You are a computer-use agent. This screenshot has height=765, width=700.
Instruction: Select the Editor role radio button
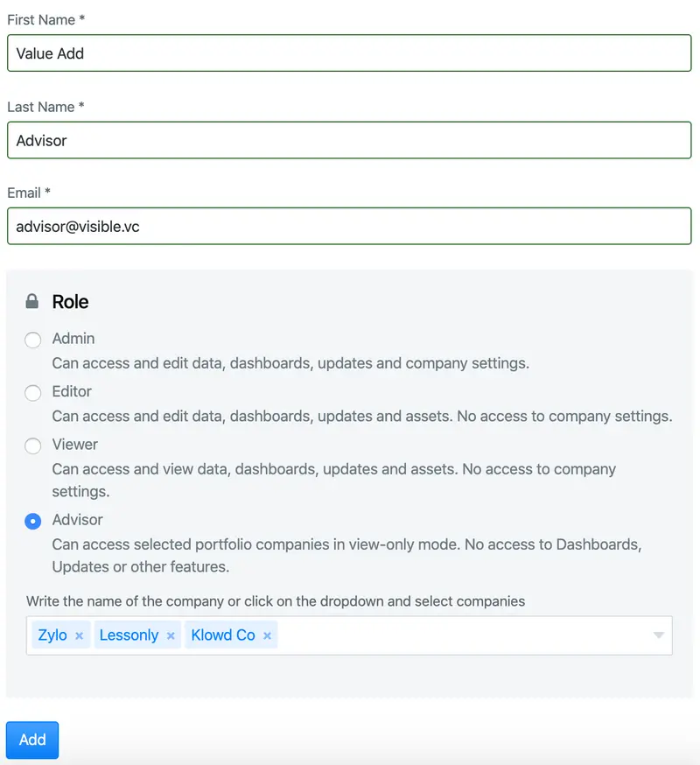click(32, 392)
